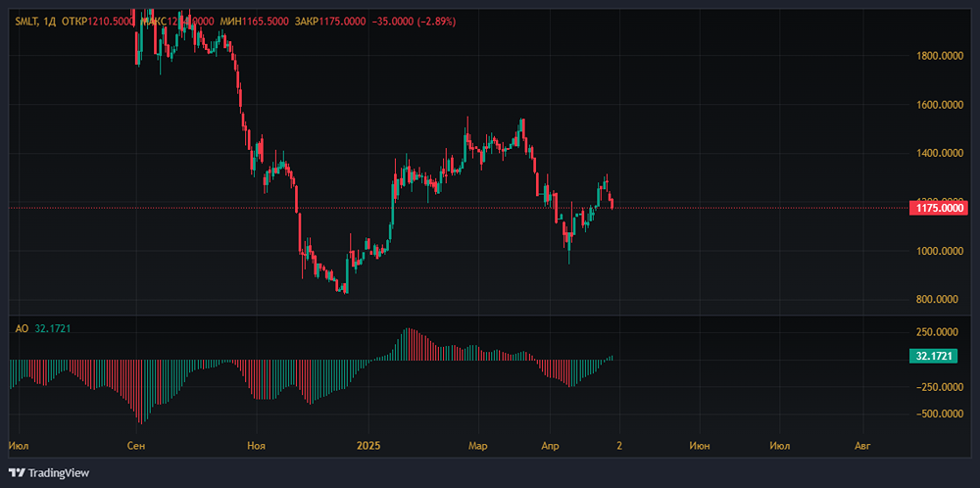Click the −250.0000 AO axis label
This screenshot has width=980, height=488.
point(939,387)
